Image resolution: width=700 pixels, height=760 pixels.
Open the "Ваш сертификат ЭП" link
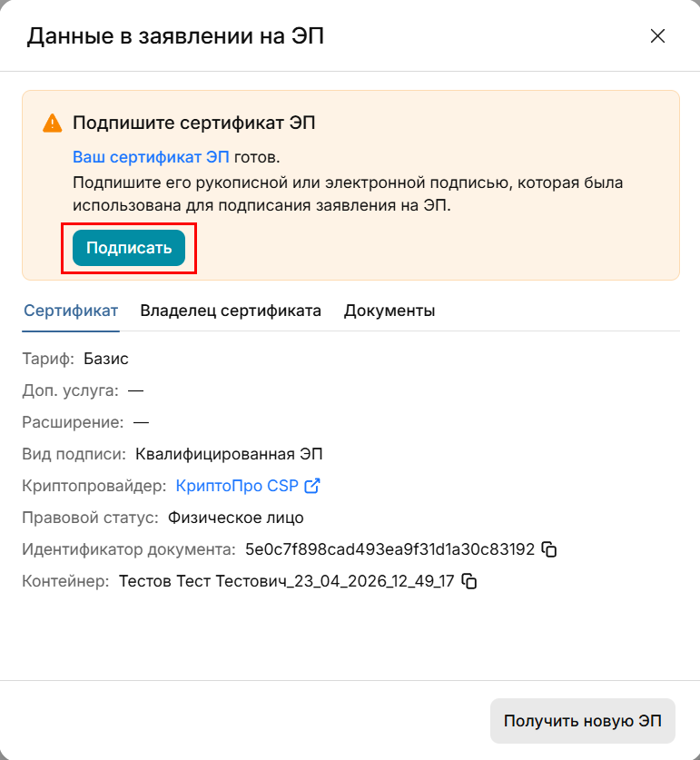point(151,156)
